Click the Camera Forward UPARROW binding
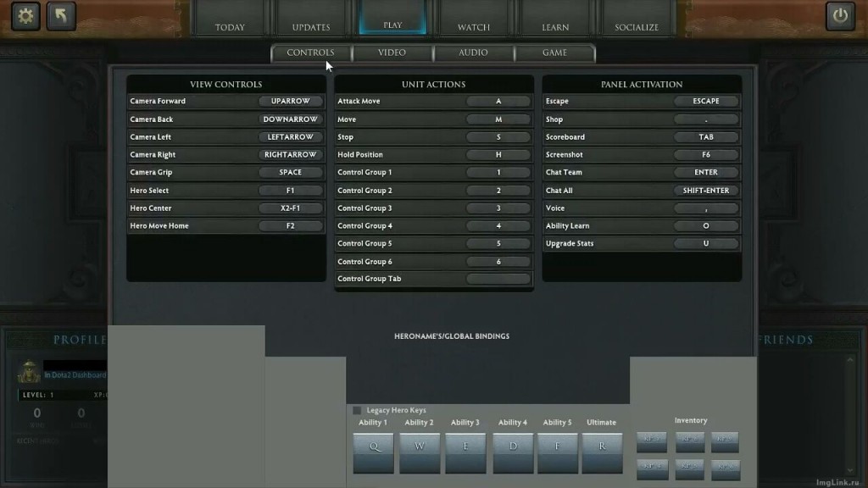This screenshot has height=488, width=868. (x=291, y=102)
